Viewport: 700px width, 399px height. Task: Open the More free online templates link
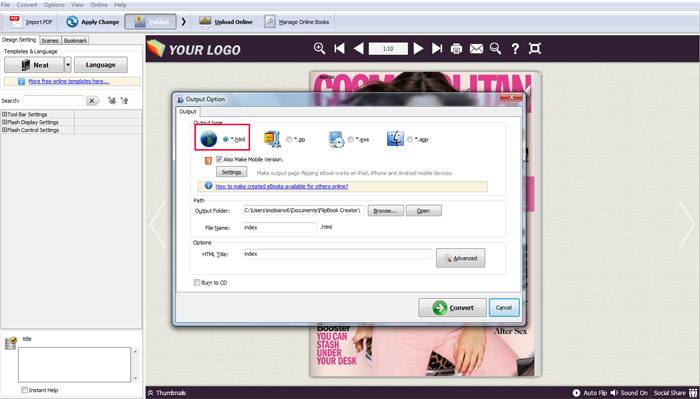(x=68, y=81)
